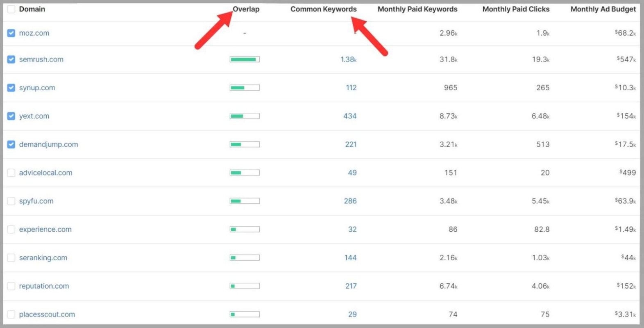Check the reputation.com checkbox
Image resolution: width=644 pixels, height=328 pixels.
[x=11, y=286]
